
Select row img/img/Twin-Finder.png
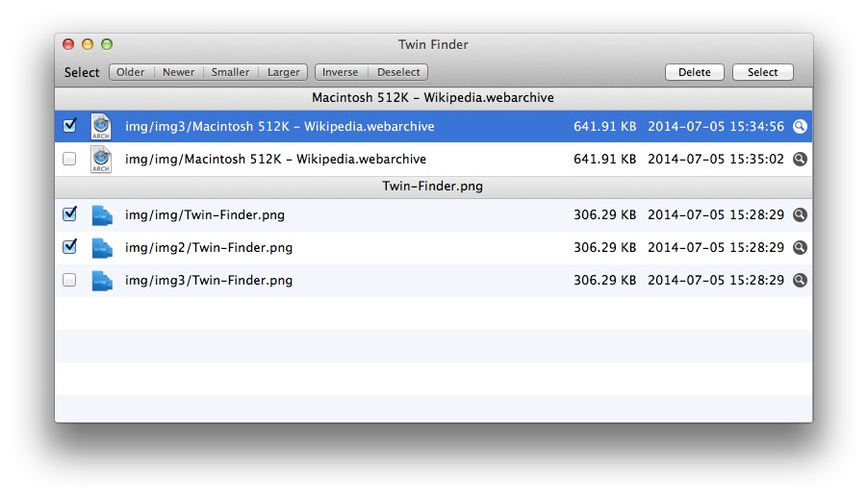point(433,215)
